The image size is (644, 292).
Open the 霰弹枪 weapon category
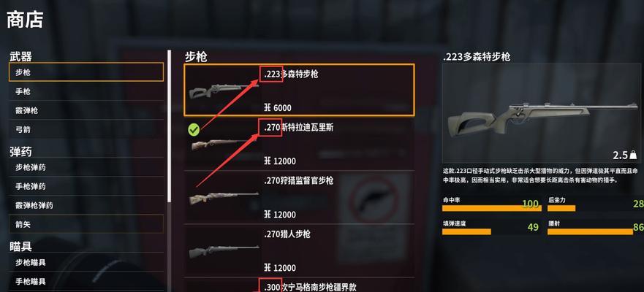[x=86, y=110]
